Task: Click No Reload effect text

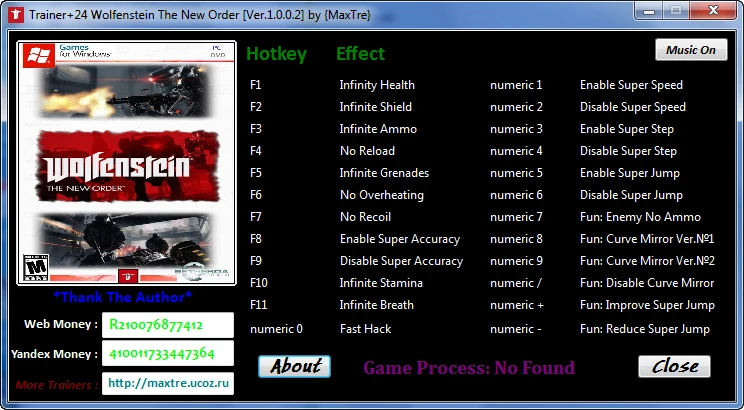Action: (x=367, y=151)
